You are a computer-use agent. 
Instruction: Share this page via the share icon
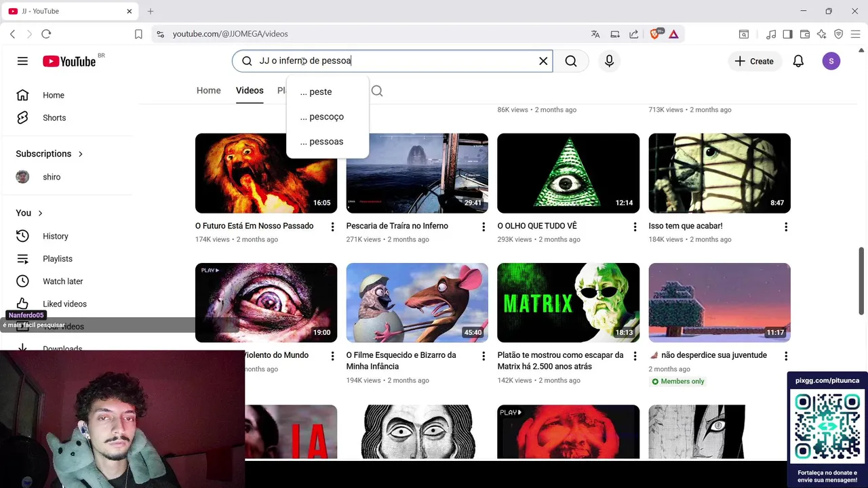click(x=633, y=34)
